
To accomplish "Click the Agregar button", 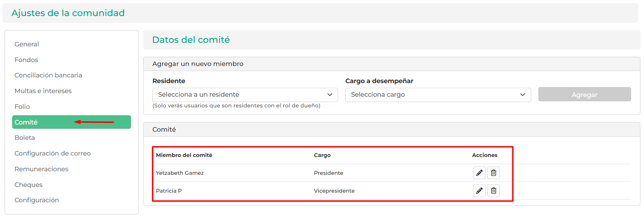I will click(584, 95).
